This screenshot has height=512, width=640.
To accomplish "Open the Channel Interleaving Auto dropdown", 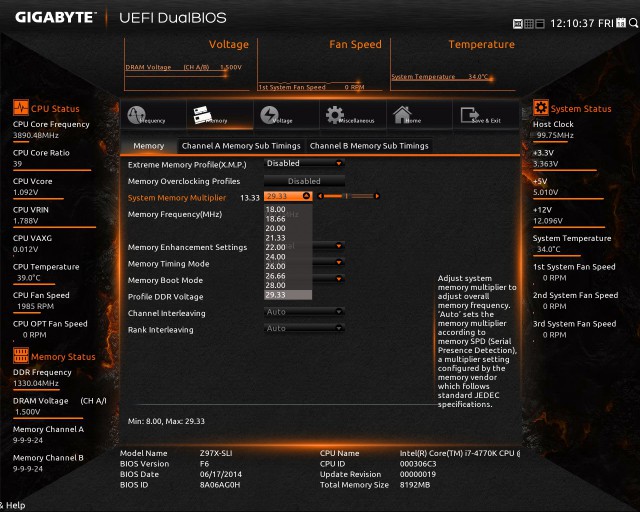I will (x=304, y=312).
